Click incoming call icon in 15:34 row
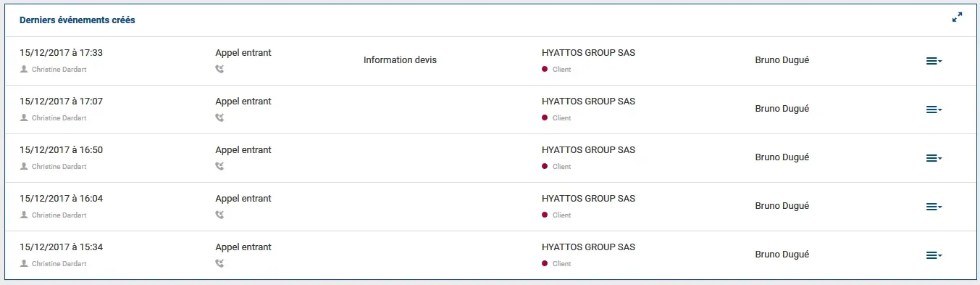Viewport: 980px width, 285px height. (220, 263)
